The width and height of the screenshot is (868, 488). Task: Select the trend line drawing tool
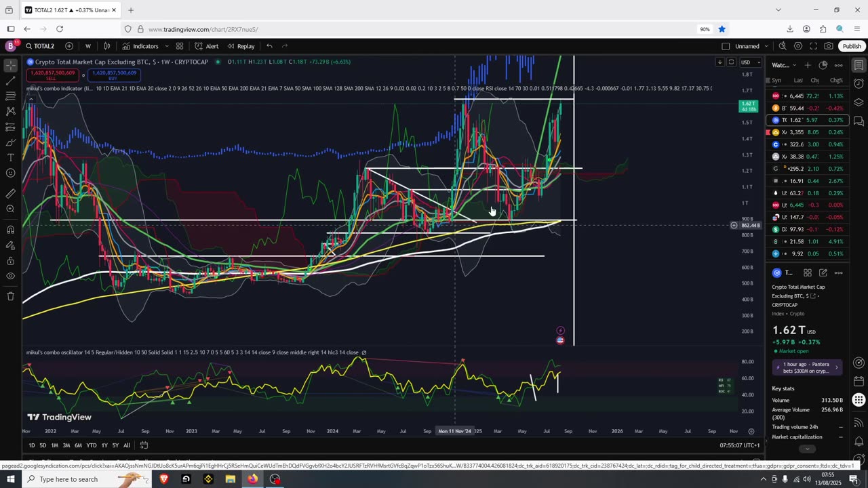[x=10, y=81]
